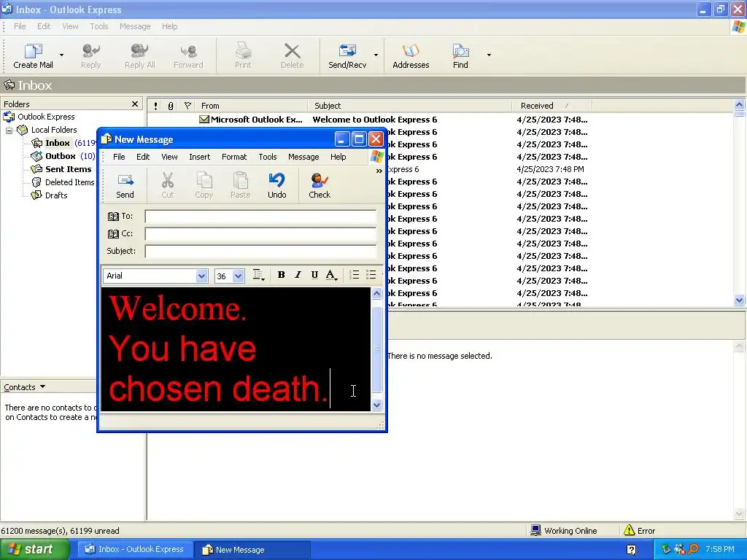747x560 pixels.
Task: Sort by the priority exclamation column
Action: pos(155,106)
